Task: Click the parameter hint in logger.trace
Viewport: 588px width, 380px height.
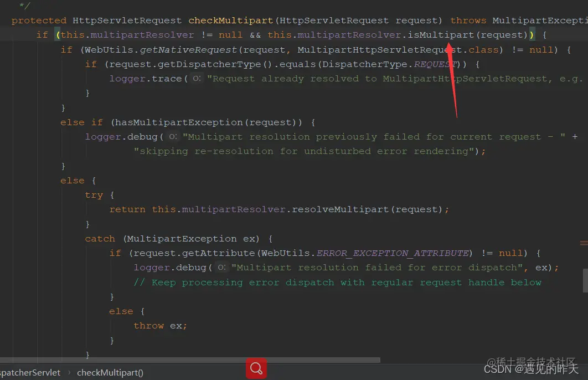Action: point(197,79)
